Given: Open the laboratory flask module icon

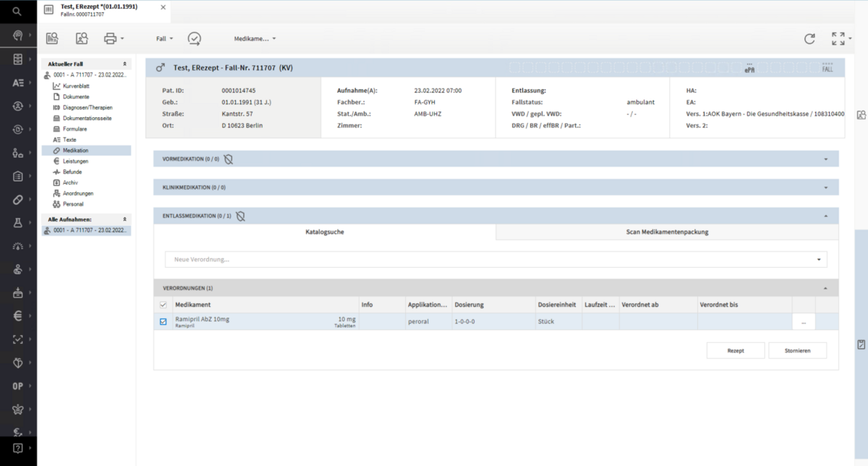Looking at the screenshot, I should (18, 222).
